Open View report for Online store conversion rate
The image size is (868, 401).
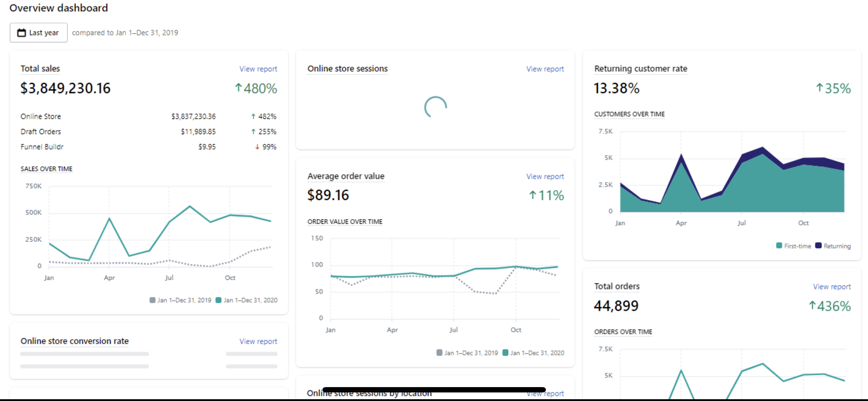click(x=258, y=341)
